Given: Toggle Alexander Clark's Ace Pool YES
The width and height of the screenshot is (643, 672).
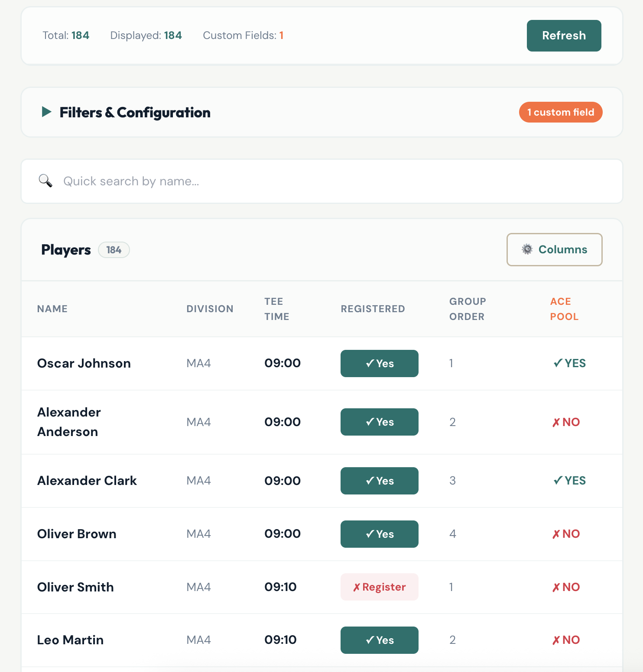Looking at the screenshot, I should click(x=569, y=481).
